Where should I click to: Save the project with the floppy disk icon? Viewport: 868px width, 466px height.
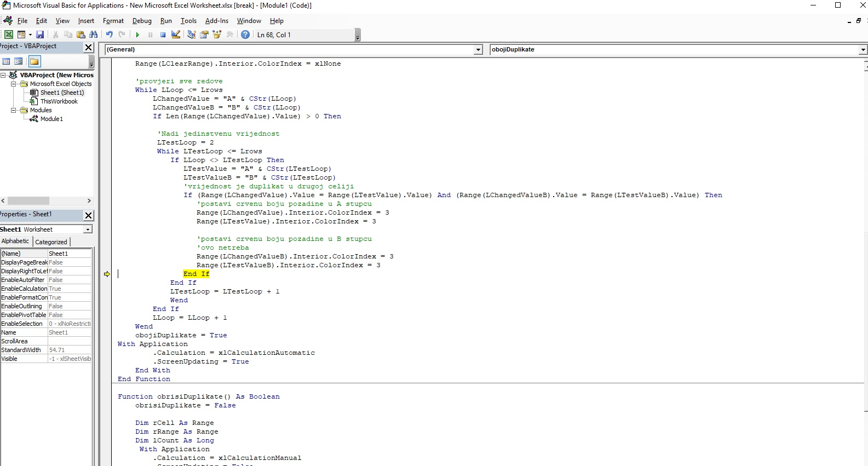tap(40, 34)
